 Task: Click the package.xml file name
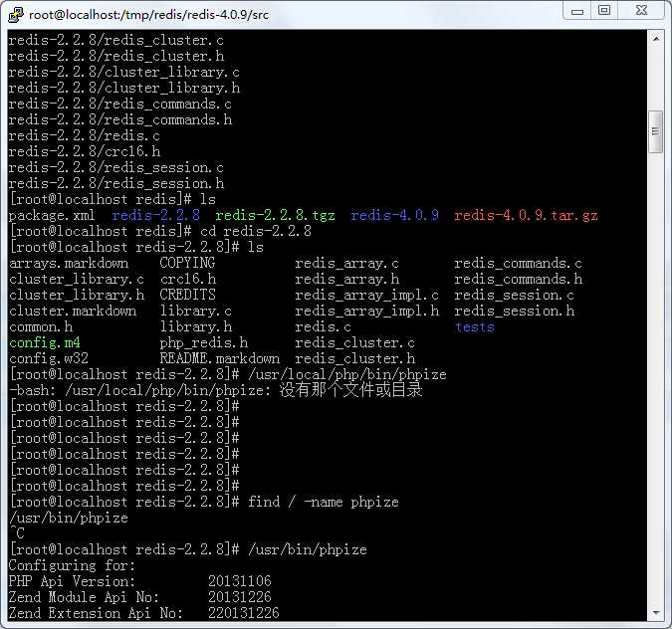(x=52, y=215)
